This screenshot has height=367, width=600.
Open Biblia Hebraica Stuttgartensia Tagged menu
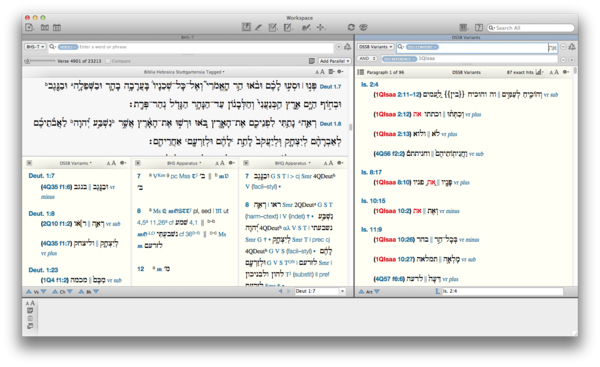(184, 72)
